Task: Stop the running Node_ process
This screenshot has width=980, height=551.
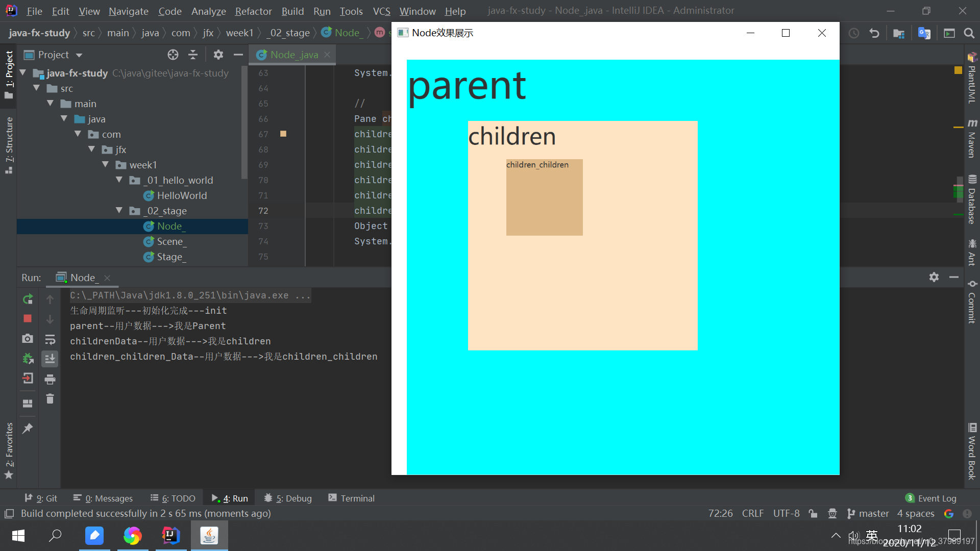Action: [28, 319]
